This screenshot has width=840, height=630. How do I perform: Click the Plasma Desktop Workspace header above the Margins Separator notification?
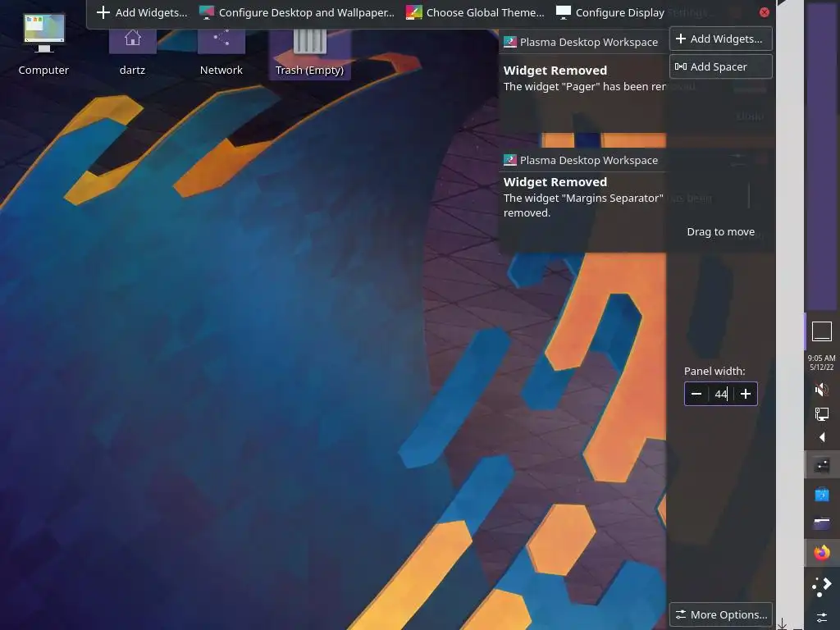pyautogui.click(x=582, y=160)
